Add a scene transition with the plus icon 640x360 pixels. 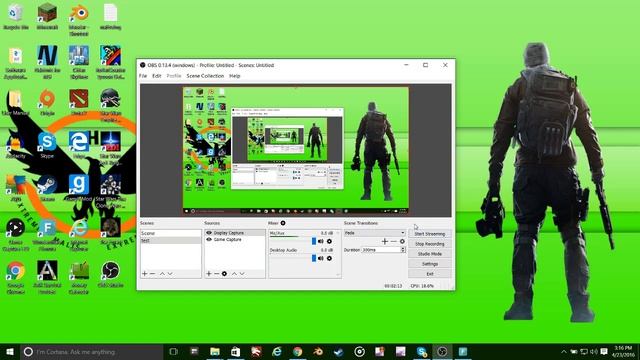384,241
